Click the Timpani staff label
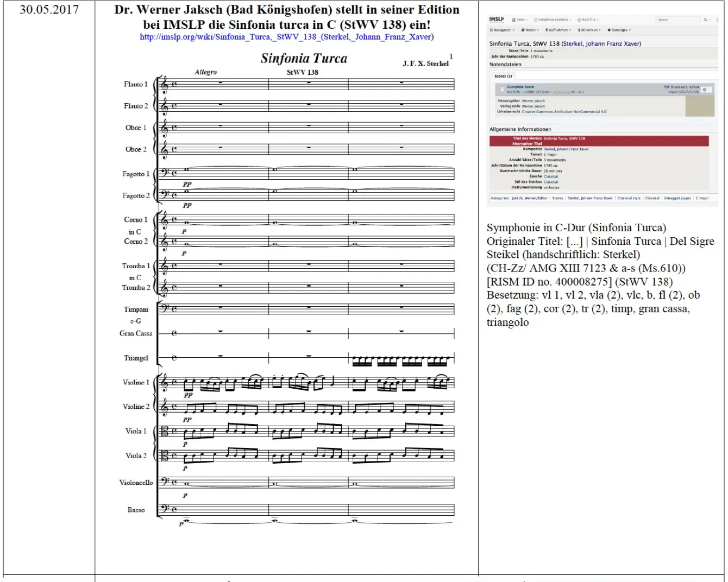The image size is (728, 582). pos(136,309)
